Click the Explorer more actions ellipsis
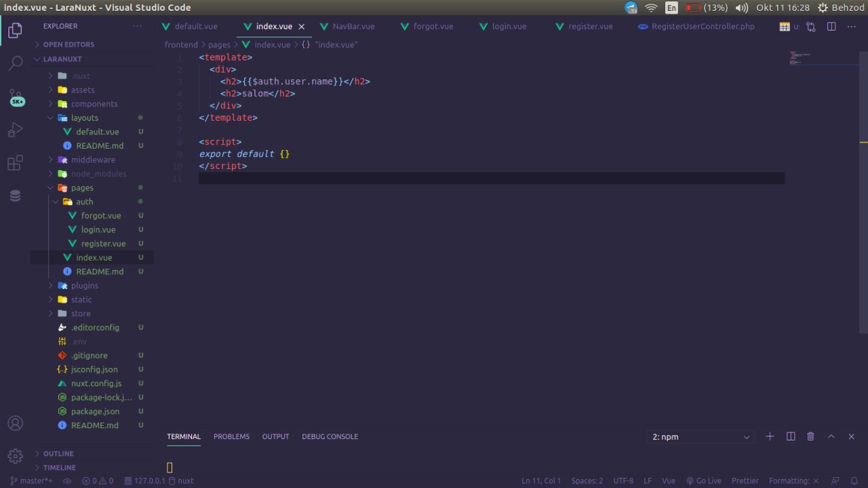Viewport: 868px width, 488px height. pyautogui.click(x=138, y=26)
